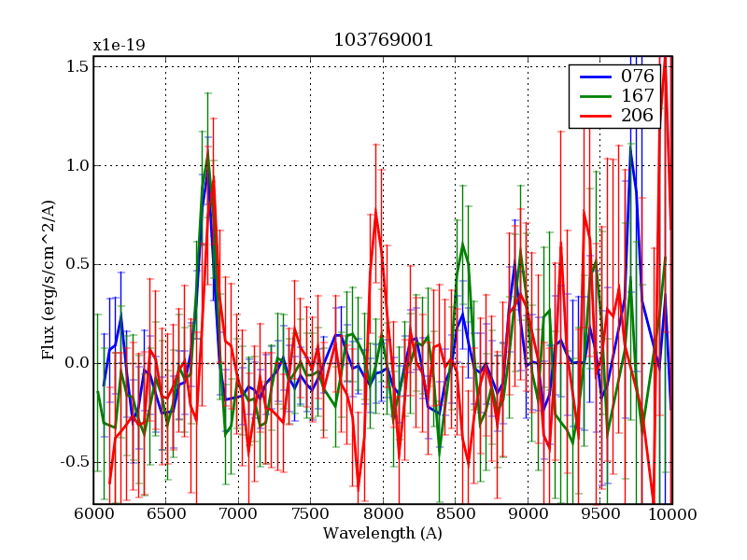747x560 pixels.
Task: Click the 1.0 y-axis tick label
Action: tap(78, 166)
